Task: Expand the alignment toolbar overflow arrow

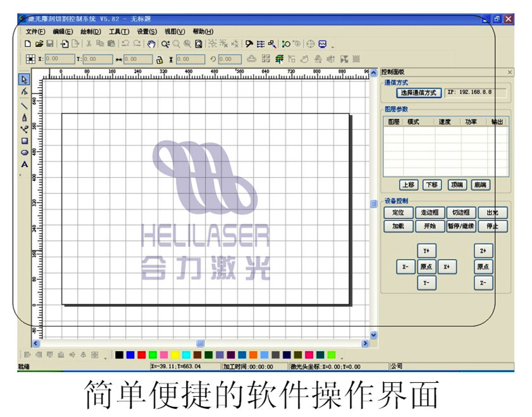Action: tap(106, 358)
